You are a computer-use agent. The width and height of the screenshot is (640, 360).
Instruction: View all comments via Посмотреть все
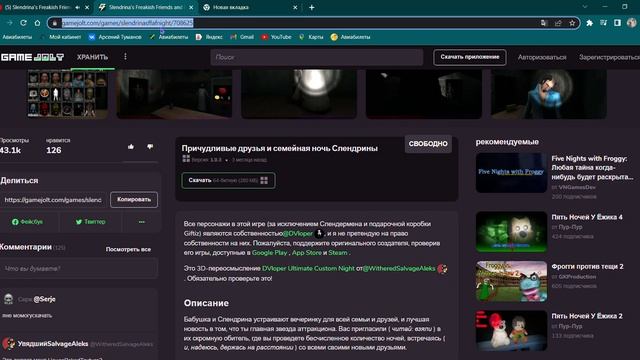[128, 249]
